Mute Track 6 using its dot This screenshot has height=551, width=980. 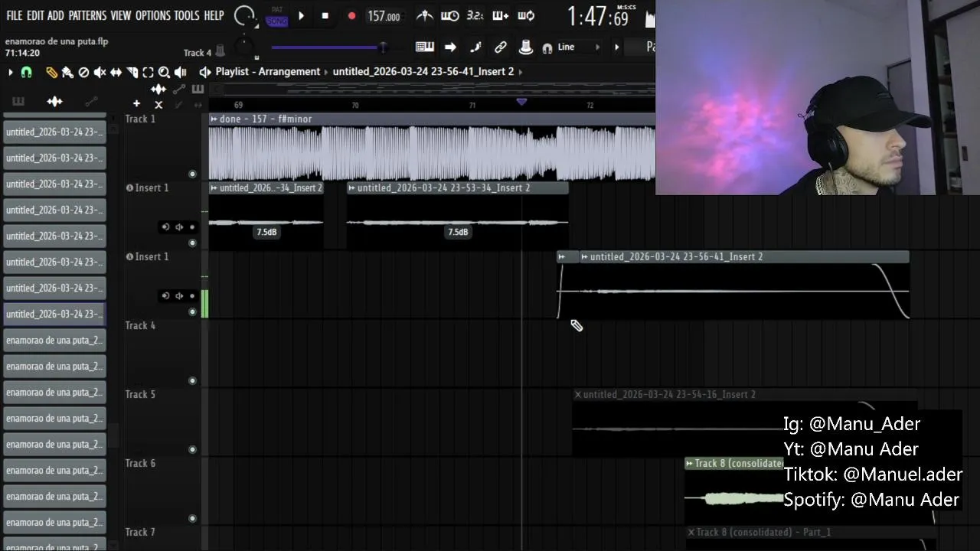pos(192,518)
